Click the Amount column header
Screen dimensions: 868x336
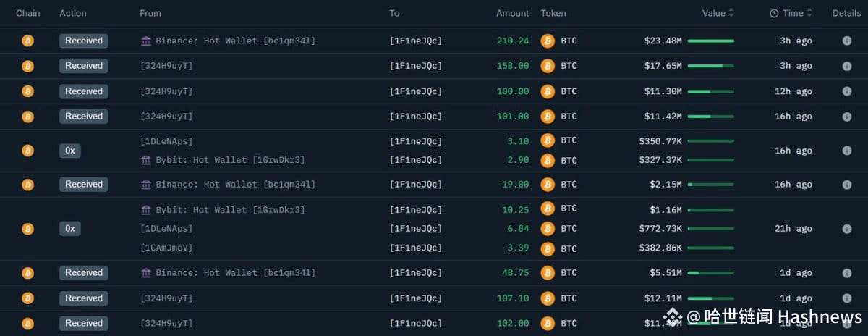tap(513, 13)
